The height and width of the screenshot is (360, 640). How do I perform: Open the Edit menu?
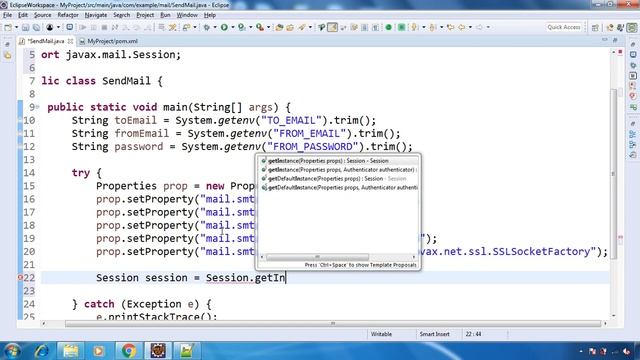coord(23,15)
